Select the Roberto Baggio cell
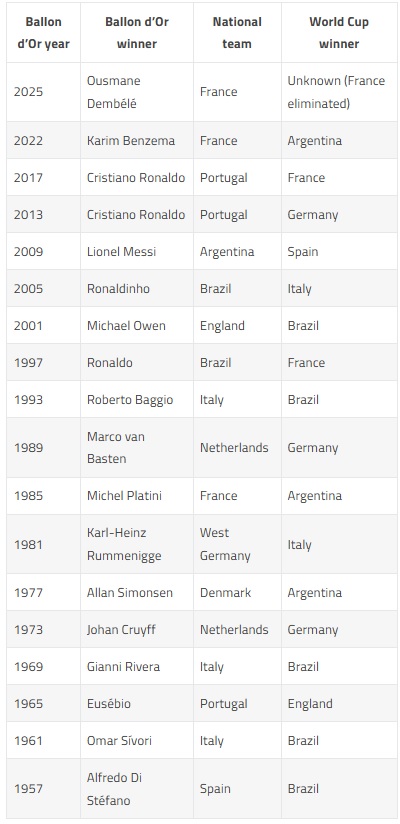 [x=137, y=399]
